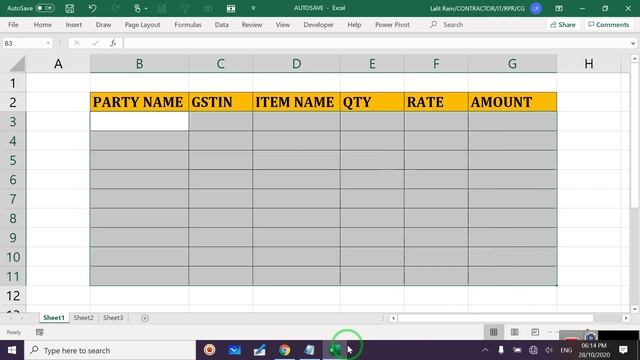640x360 pixels.
Task: Click horizontal scrollbar right arrow
Action: coord(626,318)
